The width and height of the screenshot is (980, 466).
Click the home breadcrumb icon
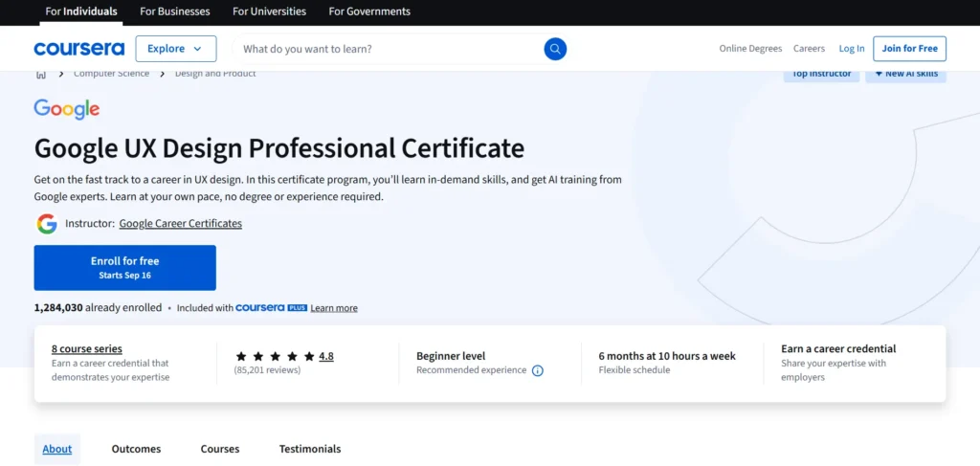point(41,74)
